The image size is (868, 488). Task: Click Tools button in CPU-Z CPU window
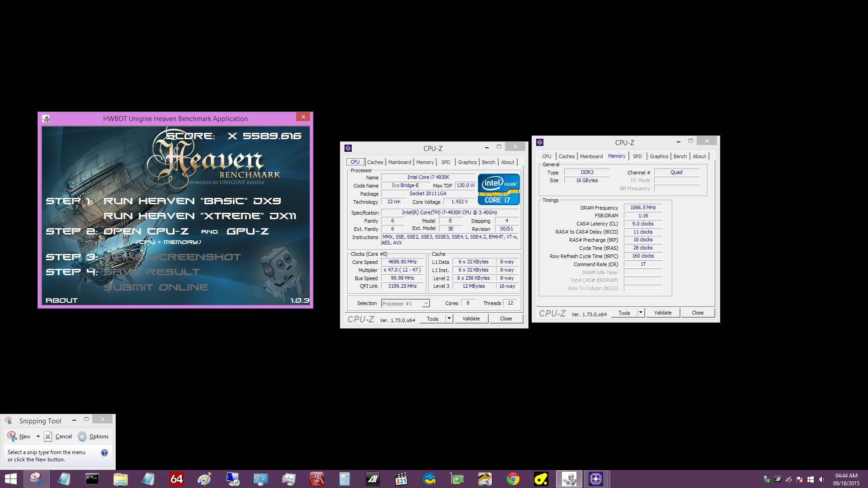(433, 319)
